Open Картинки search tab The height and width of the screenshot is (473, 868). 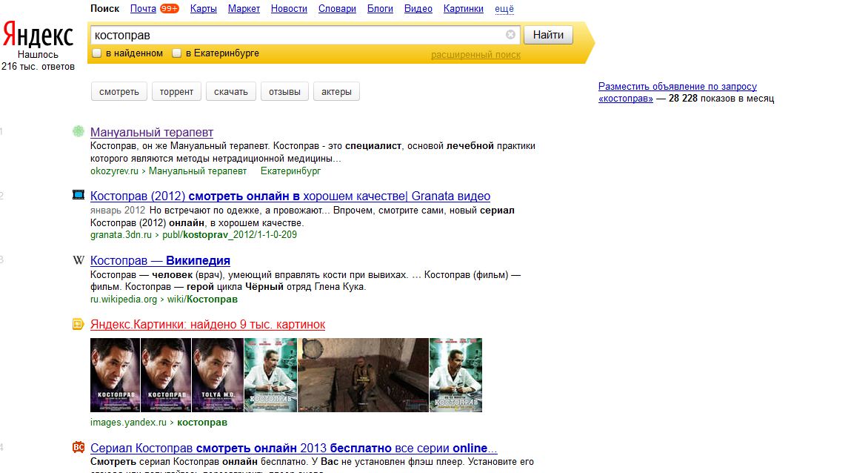click(464, 9)
